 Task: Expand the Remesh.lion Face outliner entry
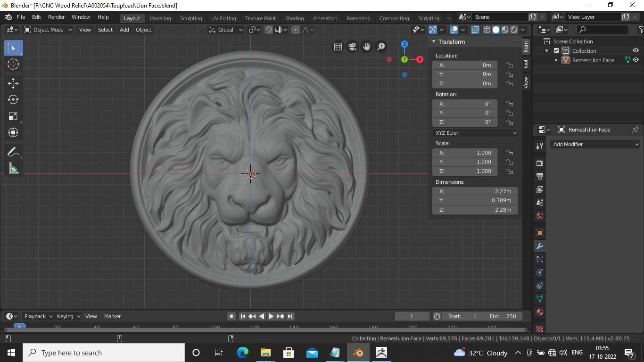tap(556, 60)
